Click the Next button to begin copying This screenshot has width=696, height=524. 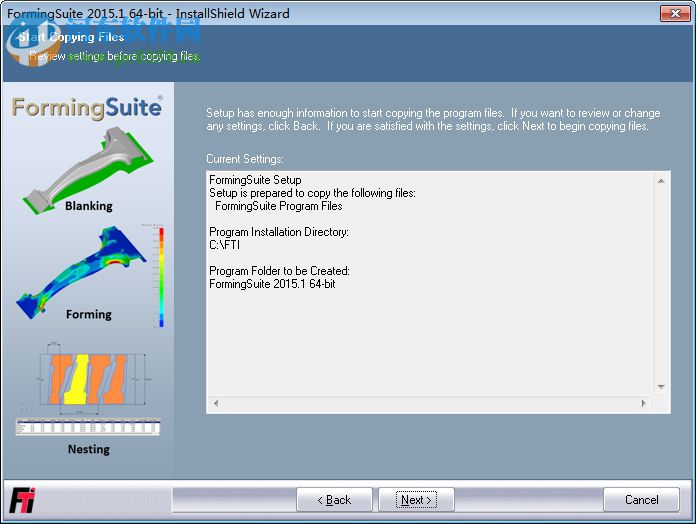point(416,500)
